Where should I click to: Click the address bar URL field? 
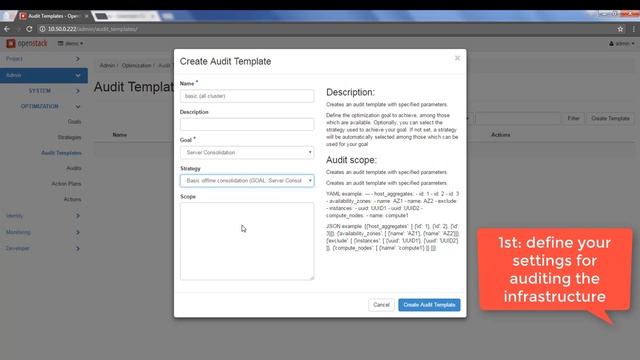tap(327, 29)
